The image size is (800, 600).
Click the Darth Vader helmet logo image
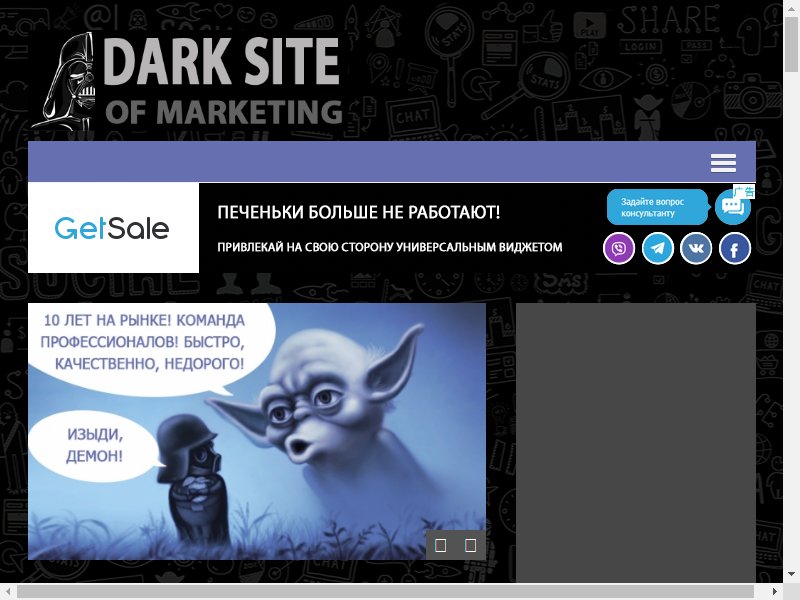pos(65,81)
